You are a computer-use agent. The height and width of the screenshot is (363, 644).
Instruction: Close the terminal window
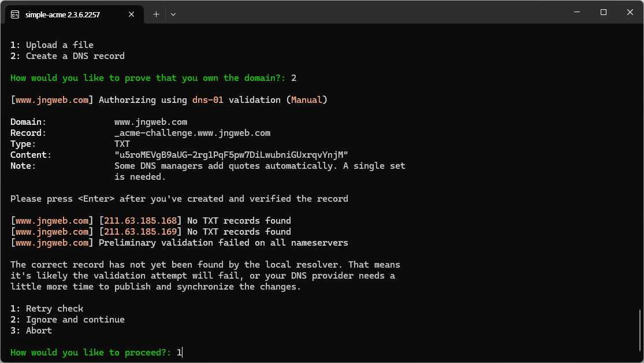[x=630, y=12]
